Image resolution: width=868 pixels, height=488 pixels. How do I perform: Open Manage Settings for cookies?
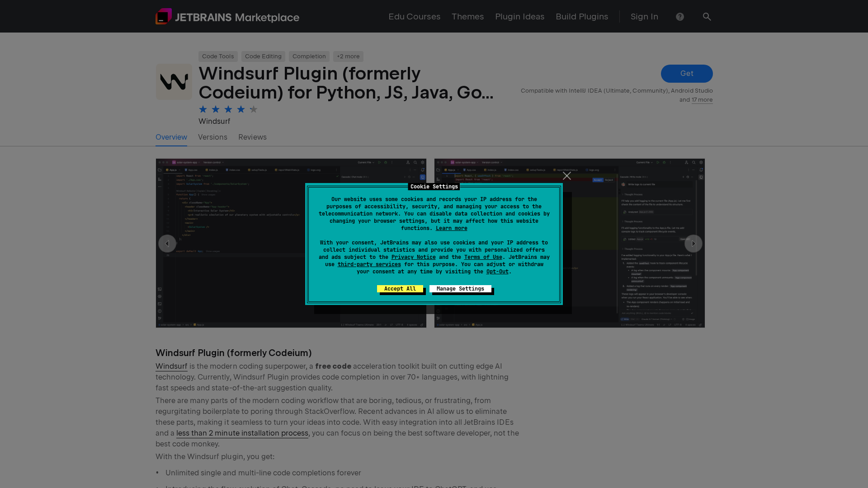[460, 289]
